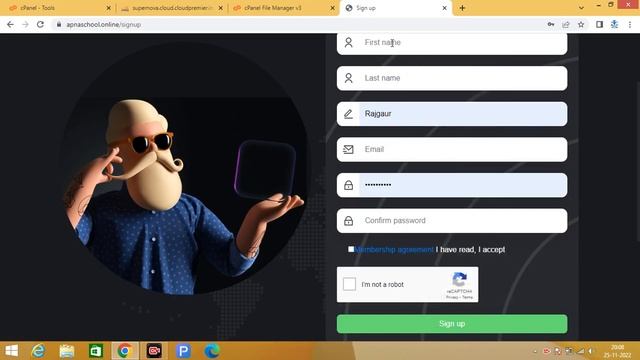Viewport: 640px width, 360px height.
Task: Switch to the cPanel File Manager tab
Action: coord(283,8)
